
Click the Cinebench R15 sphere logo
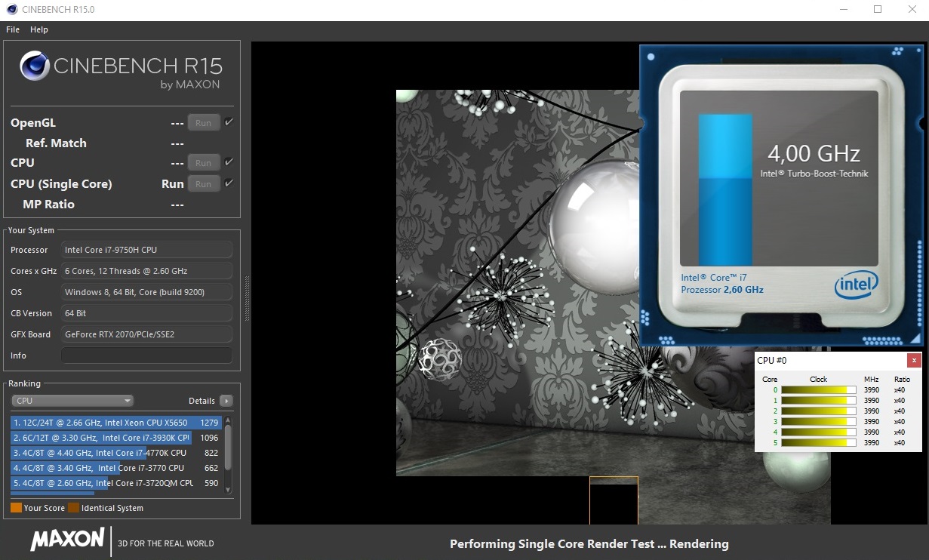tap(35, 66)
